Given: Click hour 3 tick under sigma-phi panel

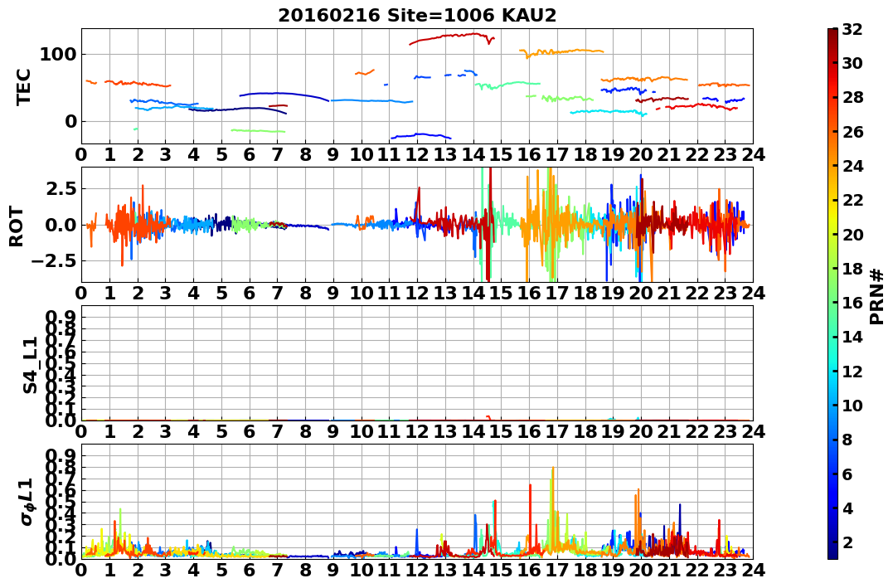Looking at the screenshot, I should tap(166, 570).
